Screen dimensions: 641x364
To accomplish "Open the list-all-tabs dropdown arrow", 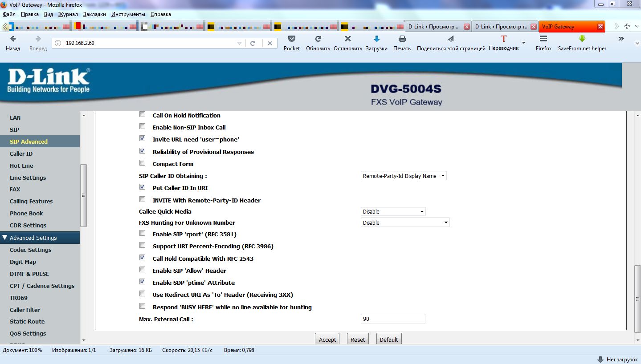I will tap(636, 26).
